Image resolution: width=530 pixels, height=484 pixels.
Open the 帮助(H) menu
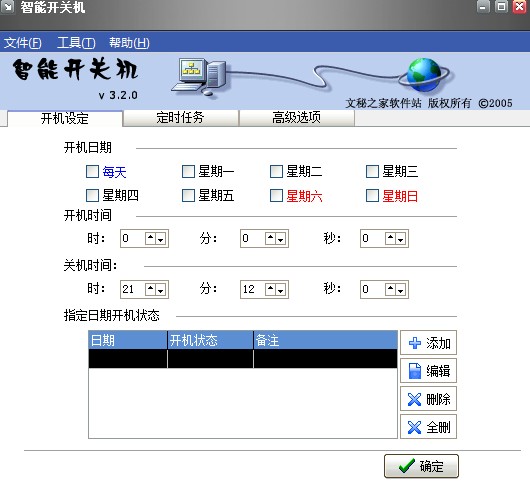tap(129, 43)
